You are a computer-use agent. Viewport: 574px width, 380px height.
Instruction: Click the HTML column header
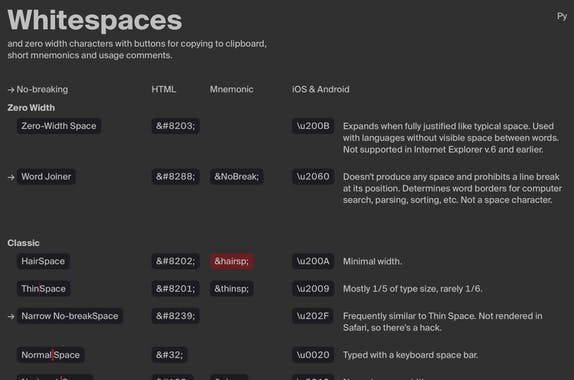tap(164, 89)
